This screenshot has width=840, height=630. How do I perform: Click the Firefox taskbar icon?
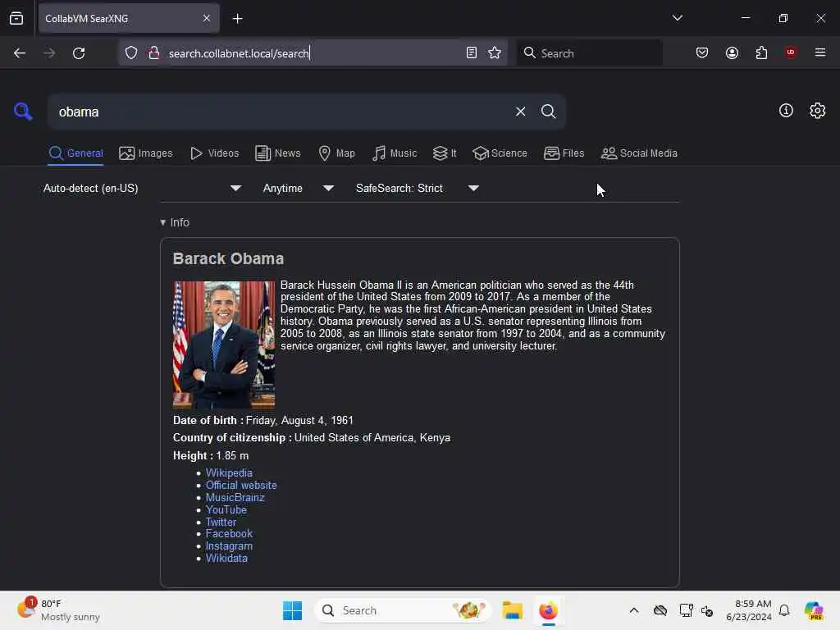(548, 610)
